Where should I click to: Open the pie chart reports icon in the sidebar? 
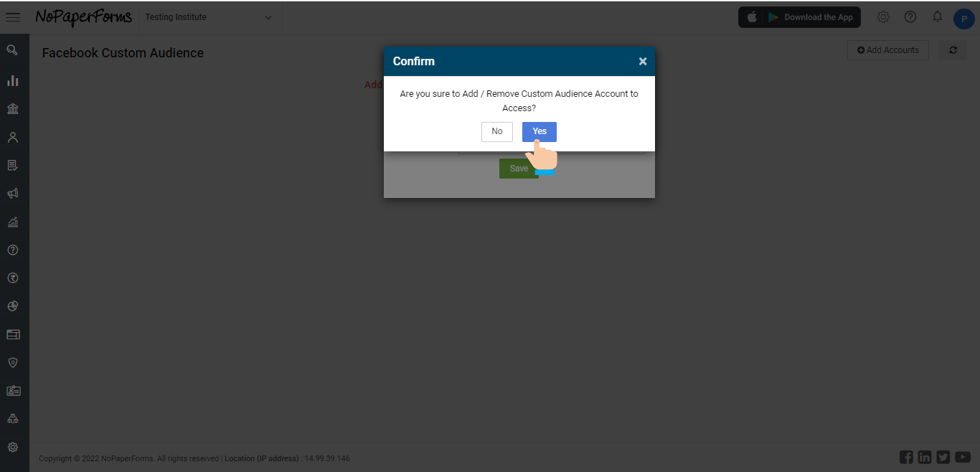tap(12, 306)
